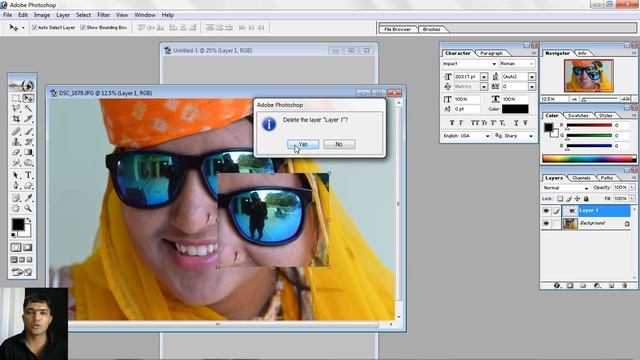Hide the Background layer eye icon

pos(546,223)
